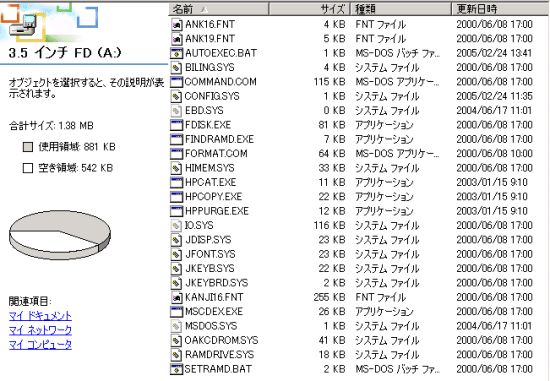
Task: Click the FORMAT.COM icon
Action: coord(176,154)
